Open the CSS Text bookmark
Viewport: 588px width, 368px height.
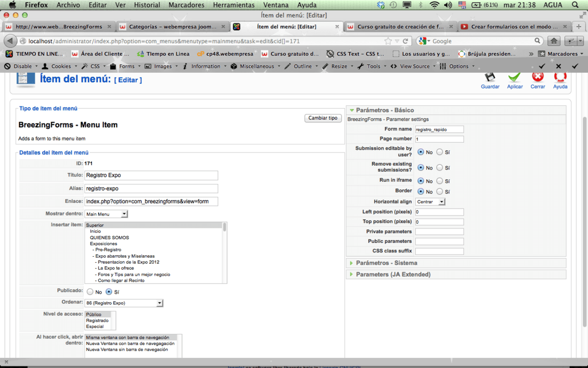(x=355, y=53)
